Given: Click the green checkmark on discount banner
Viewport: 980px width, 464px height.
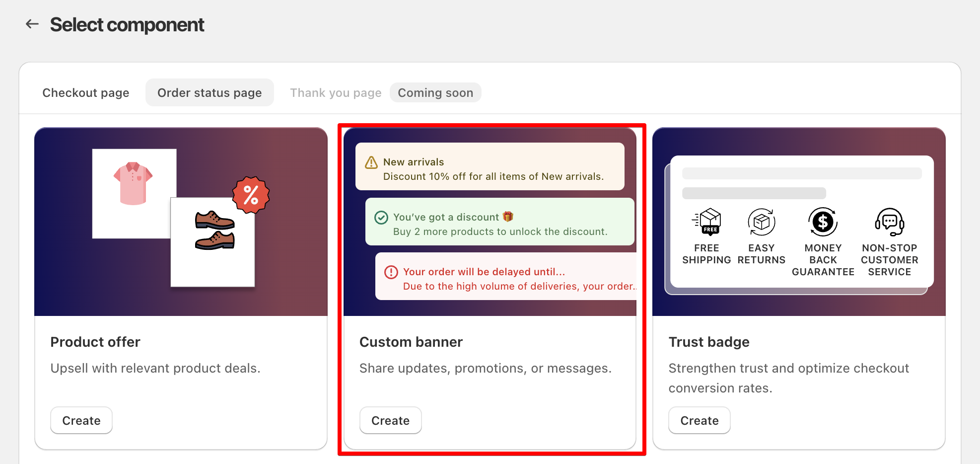Looking at the screenshot, I should tap(380, 217).
